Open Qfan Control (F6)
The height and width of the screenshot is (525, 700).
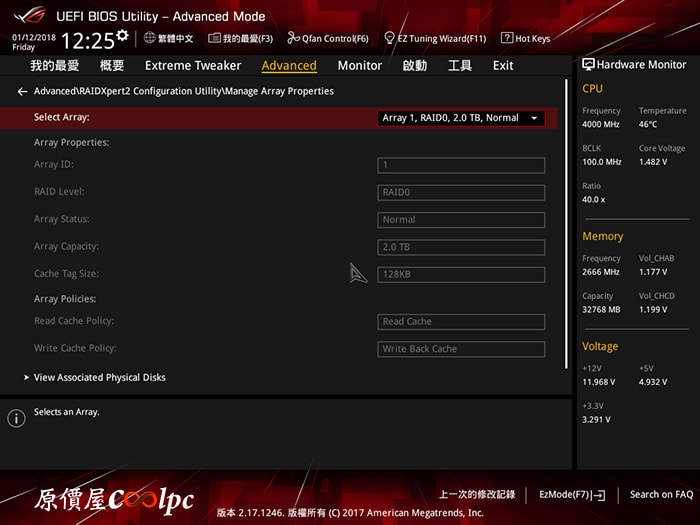click(x=328, y=38)
